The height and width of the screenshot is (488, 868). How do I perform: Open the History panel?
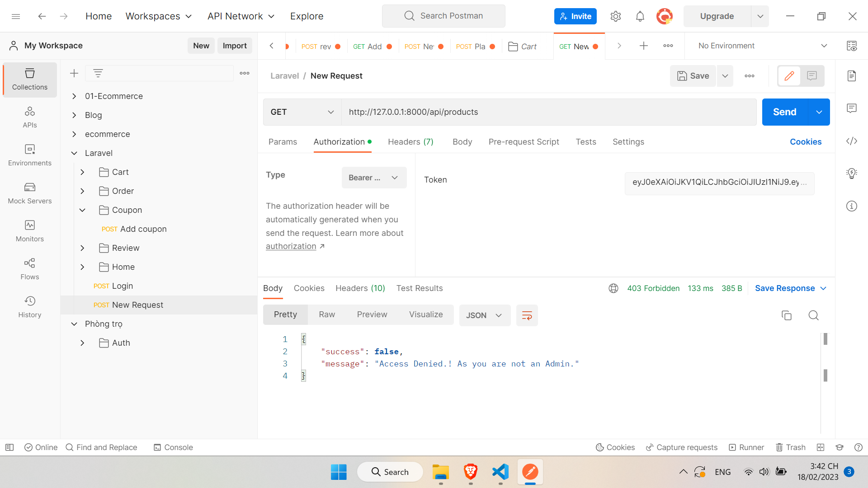(x=29, y=307)
